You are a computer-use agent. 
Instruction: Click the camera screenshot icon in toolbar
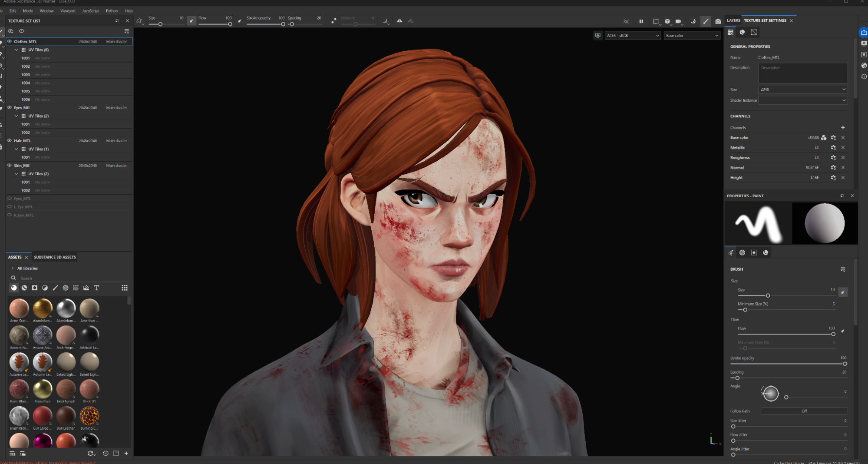tap(718, 21)
